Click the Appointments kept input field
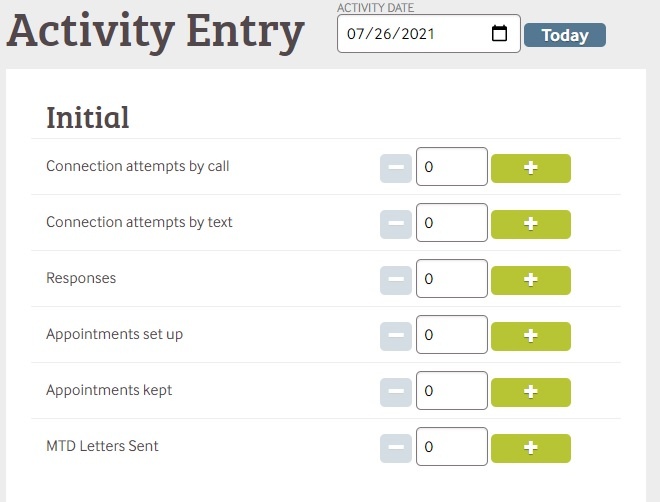 click(451, 392)
